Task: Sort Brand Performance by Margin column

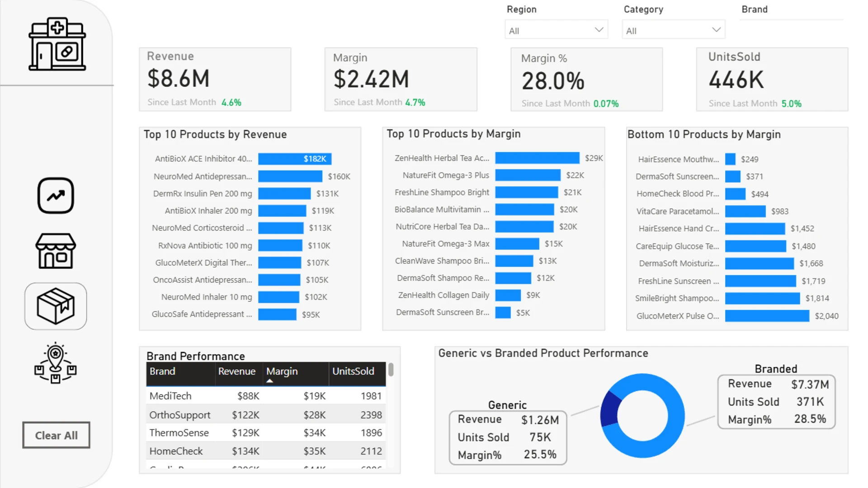Action: pos(282,371)
